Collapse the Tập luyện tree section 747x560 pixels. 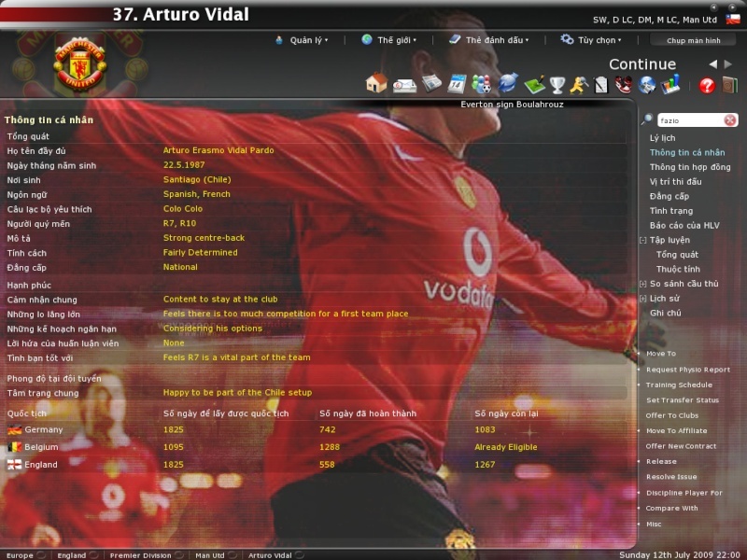(642, 240)
